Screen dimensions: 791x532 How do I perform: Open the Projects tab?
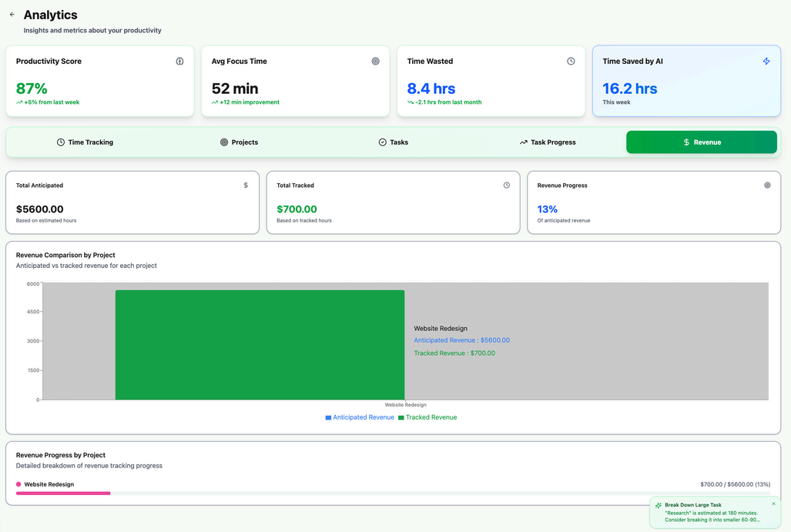pos(239,142)
